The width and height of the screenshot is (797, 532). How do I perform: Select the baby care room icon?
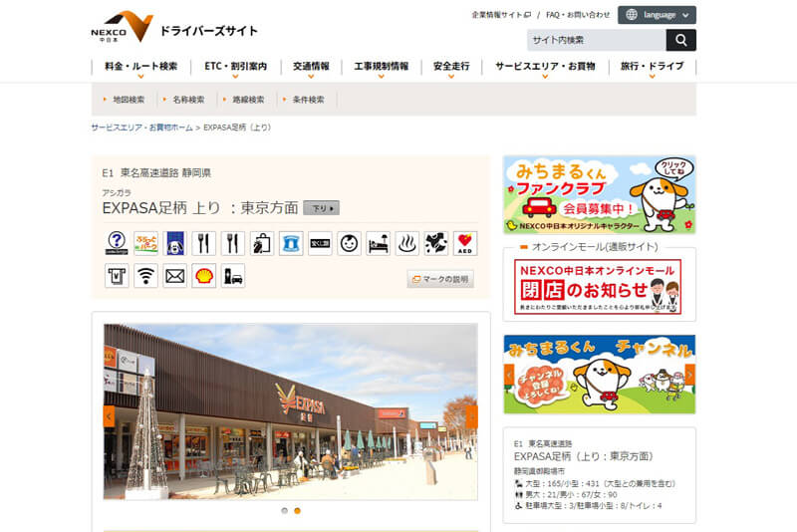349,243
